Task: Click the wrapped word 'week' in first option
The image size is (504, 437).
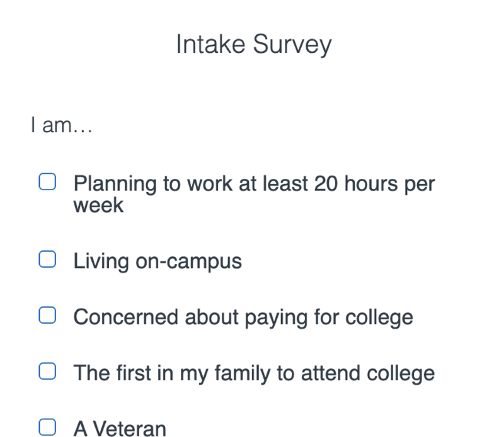Action: click(x=98, y=206)
